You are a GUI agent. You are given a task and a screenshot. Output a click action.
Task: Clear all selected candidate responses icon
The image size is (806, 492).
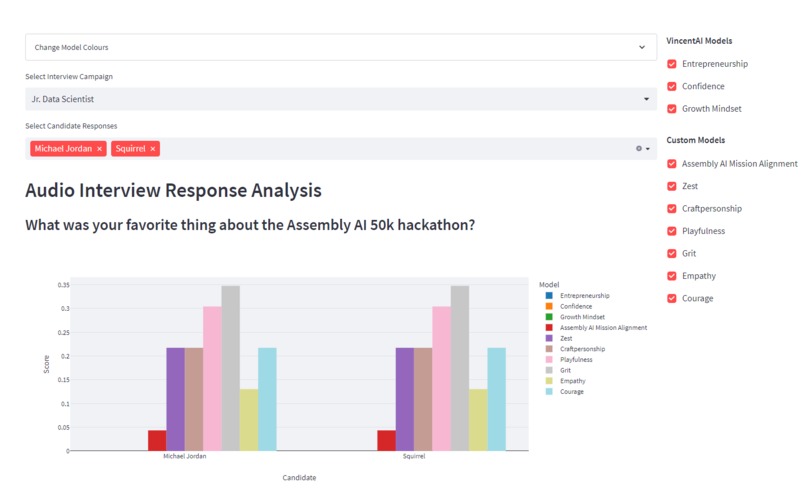[x=638, y=149]
